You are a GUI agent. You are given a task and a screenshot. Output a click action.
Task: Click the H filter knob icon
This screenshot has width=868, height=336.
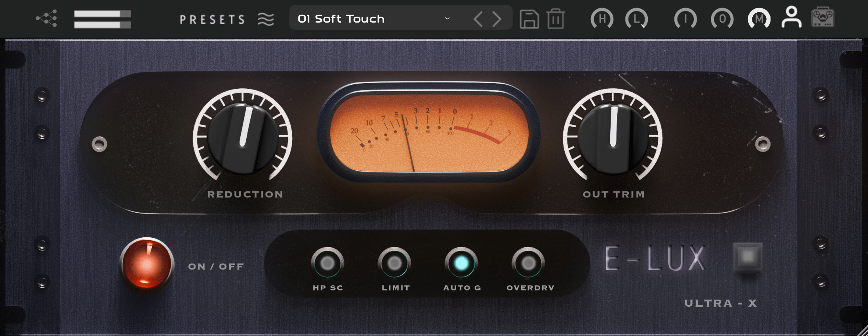[x=602, y=19]
